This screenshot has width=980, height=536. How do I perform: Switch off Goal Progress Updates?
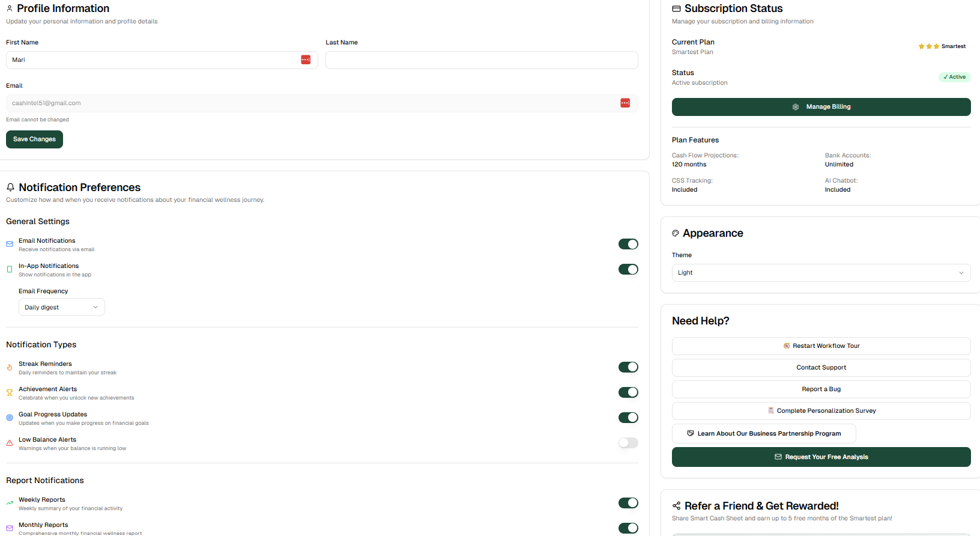pyautogui.click(x=628, y=418)
